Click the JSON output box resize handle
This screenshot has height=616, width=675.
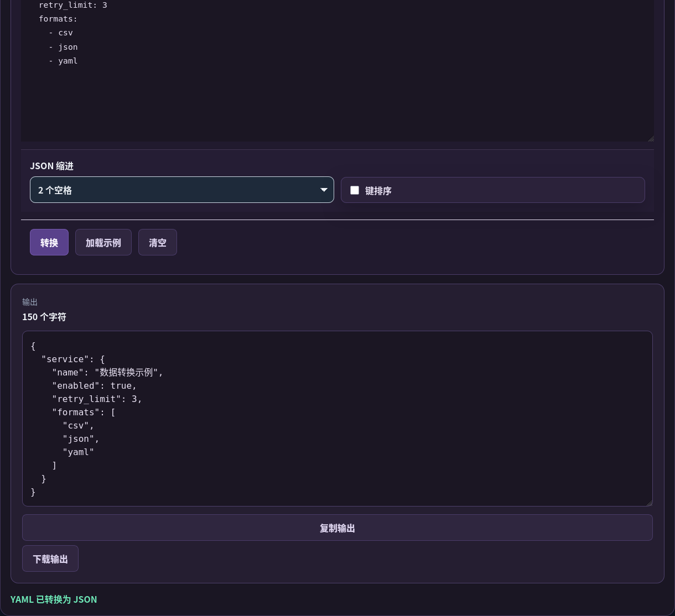click(649, 503)
